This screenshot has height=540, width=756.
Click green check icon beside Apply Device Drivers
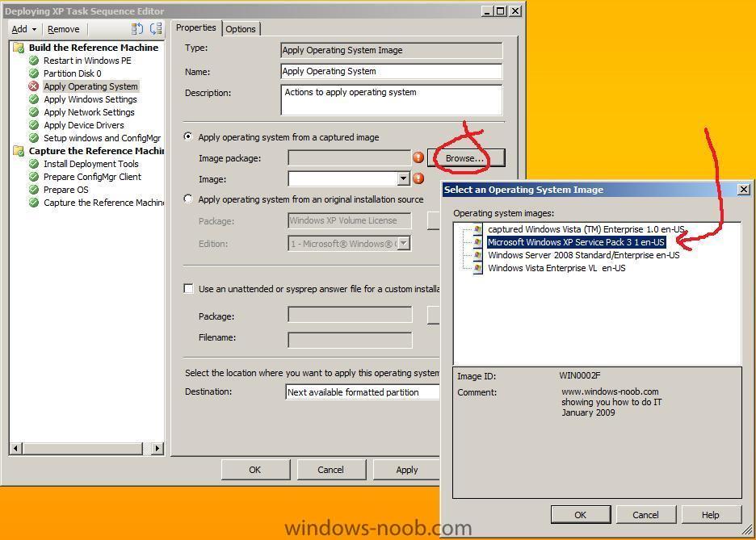tap(34, 125)
